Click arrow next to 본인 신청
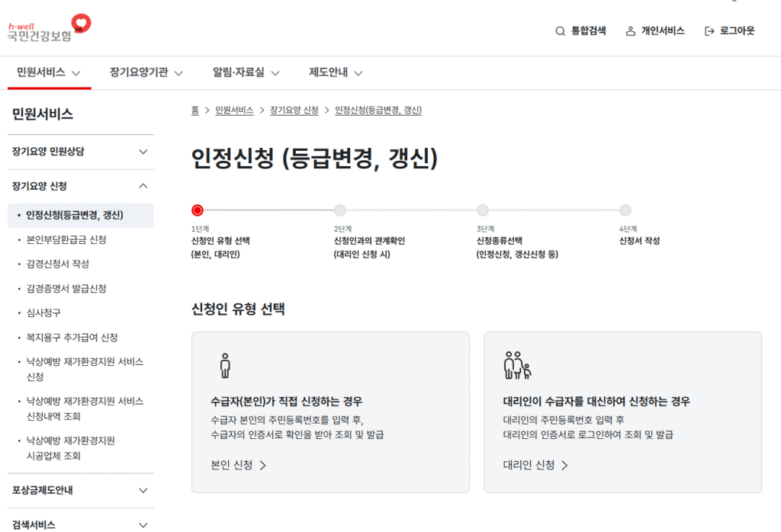Viewport: 781px width, 532px height. [x=263, y=466]
